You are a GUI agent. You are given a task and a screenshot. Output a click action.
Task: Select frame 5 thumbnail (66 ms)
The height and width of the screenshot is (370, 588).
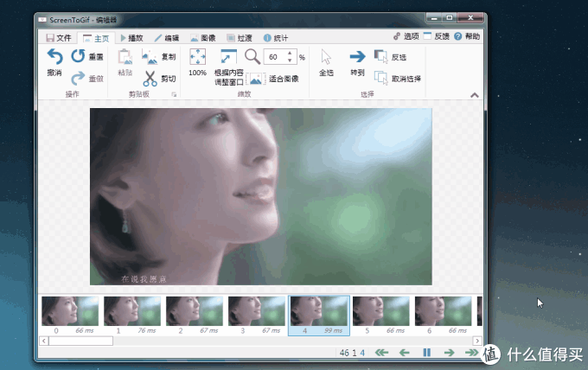tap(381, 316)
